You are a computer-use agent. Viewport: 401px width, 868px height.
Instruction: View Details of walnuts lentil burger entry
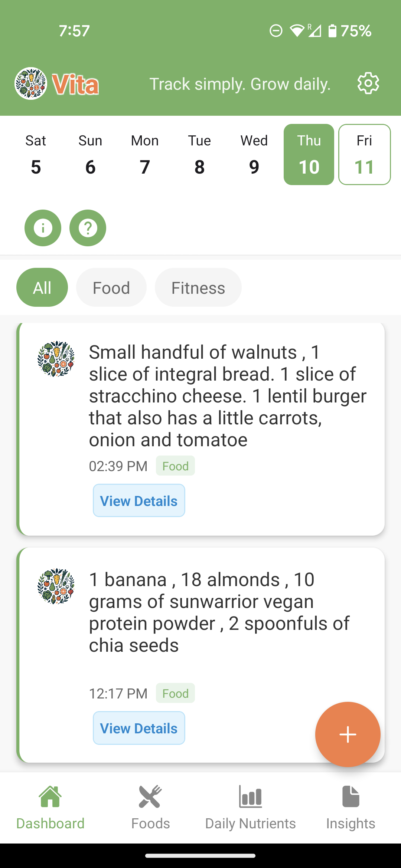139,500
